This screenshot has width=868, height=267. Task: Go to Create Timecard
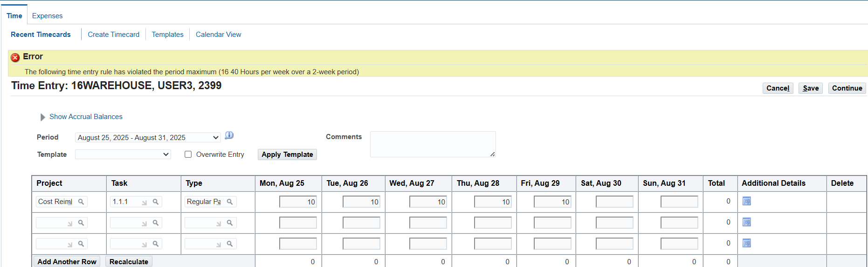tap(113, 35)
